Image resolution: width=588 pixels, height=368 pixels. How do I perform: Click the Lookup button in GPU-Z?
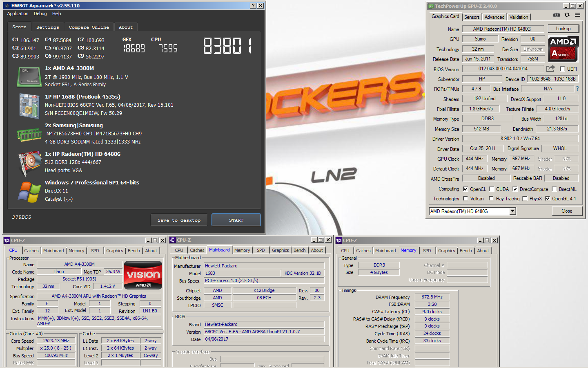(x=563, y=29)
